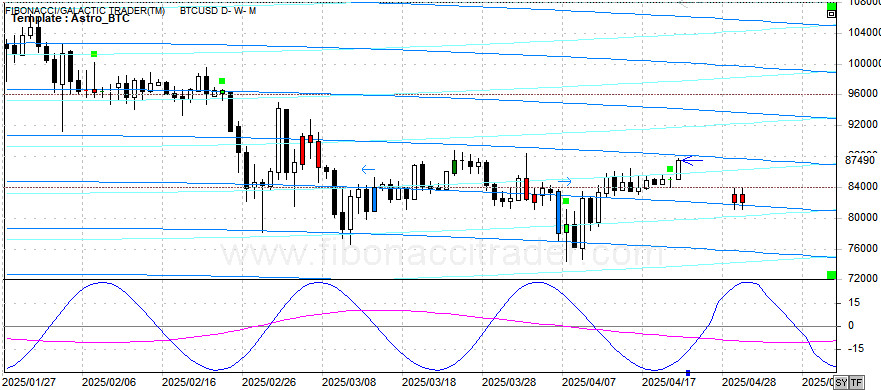Click green marker above candles near 2025/02/06
881x390 pixels.
pos(94,54)
